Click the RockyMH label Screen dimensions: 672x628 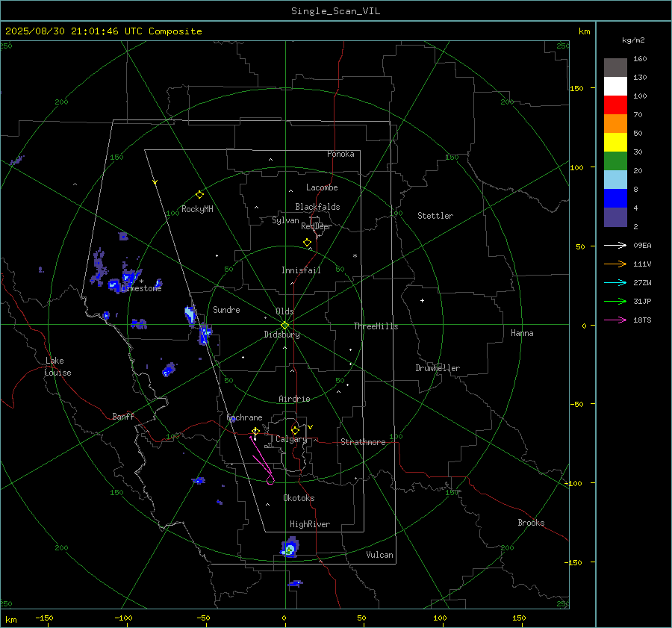[197, 209]
